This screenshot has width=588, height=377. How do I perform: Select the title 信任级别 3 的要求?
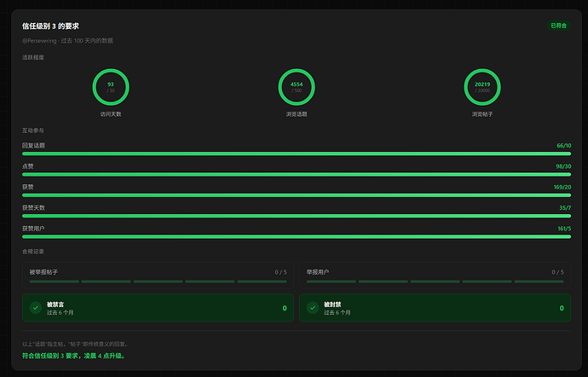(x=50, y=26)
